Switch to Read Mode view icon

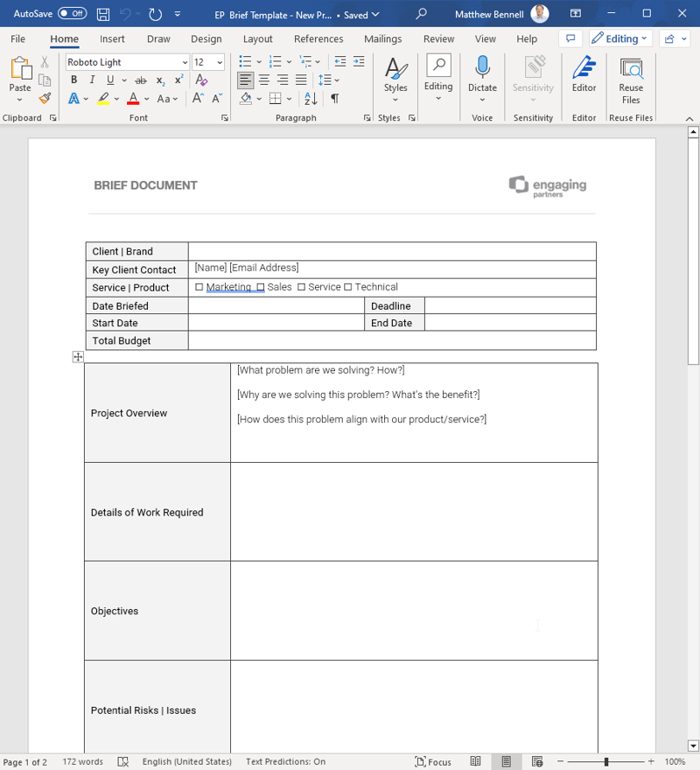tap(475, 761)
